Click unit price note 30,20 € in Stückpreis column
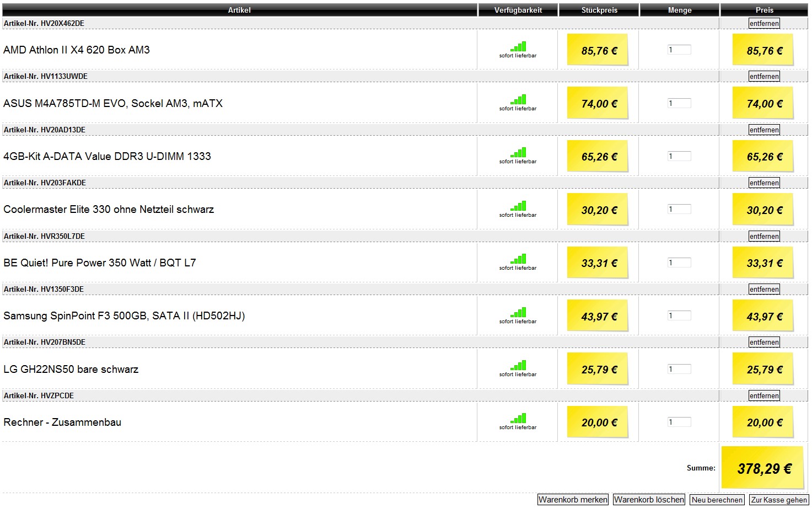This screenshot has height=508, width=812. pos(598,209)
